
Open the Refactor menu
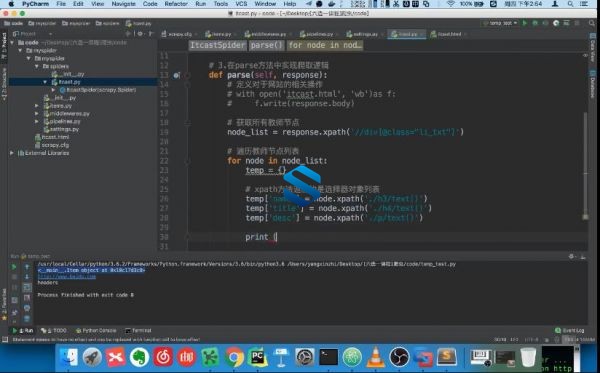pos(176,4)
